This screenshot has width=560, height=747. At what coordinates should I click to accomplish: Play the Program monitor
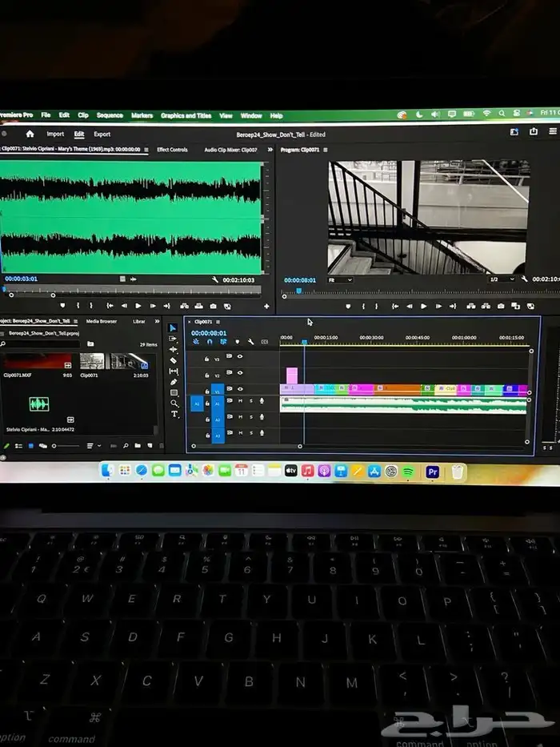coord(423,307)
